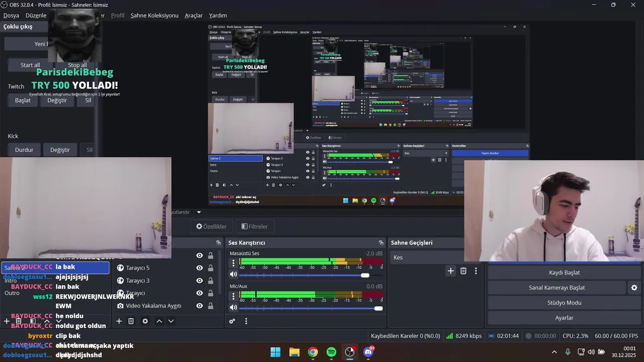Screen dimensions: 644x362
Task: Click Özellikler button
Action: 211,227
